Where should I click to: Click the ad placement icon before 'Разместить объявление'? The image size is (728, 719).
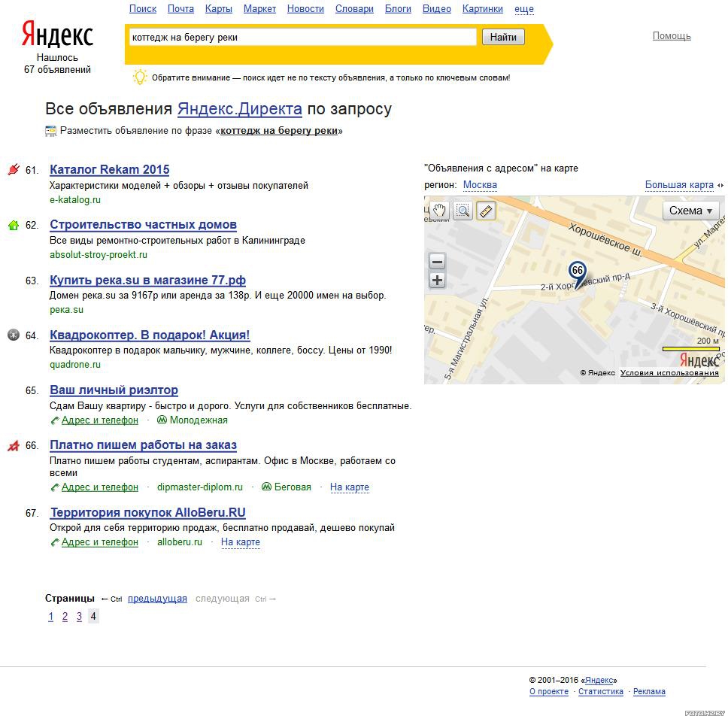[x=50, y=131]
